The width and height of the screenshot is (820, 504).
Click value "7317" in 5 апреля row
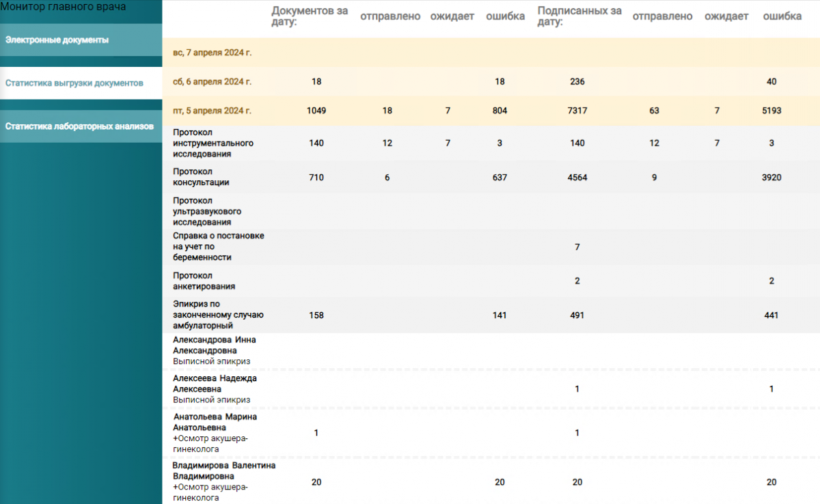tap(577, 111)
